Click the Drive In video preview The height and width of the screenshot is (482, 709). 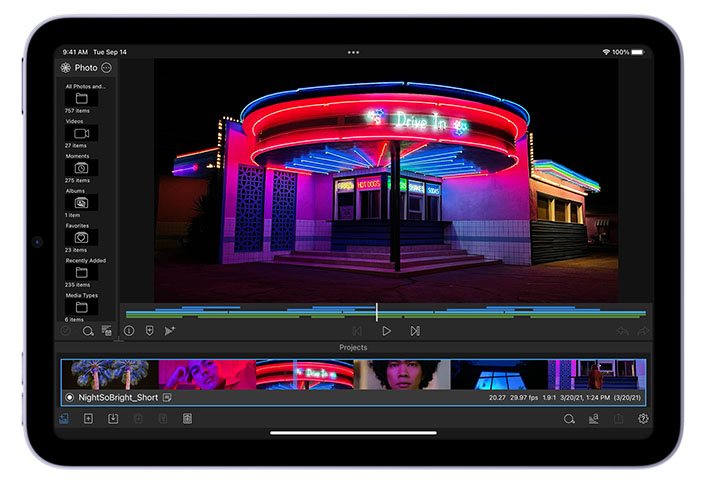[386, 180]
